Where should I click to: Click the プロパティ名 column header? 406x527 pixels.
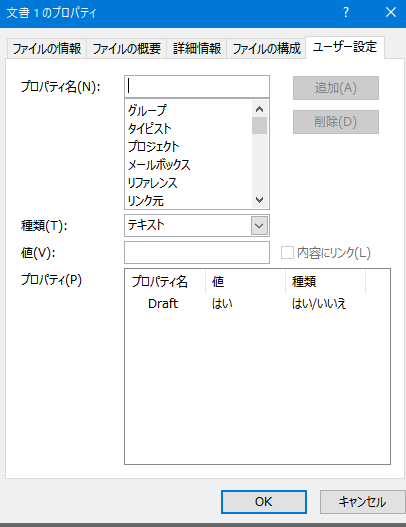[165, 281]
